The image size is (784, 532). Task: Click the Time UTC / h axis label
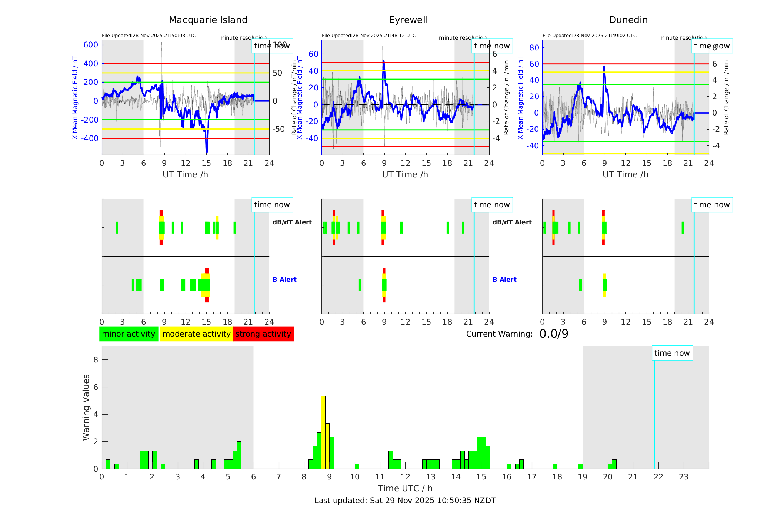tap(405, 488)
